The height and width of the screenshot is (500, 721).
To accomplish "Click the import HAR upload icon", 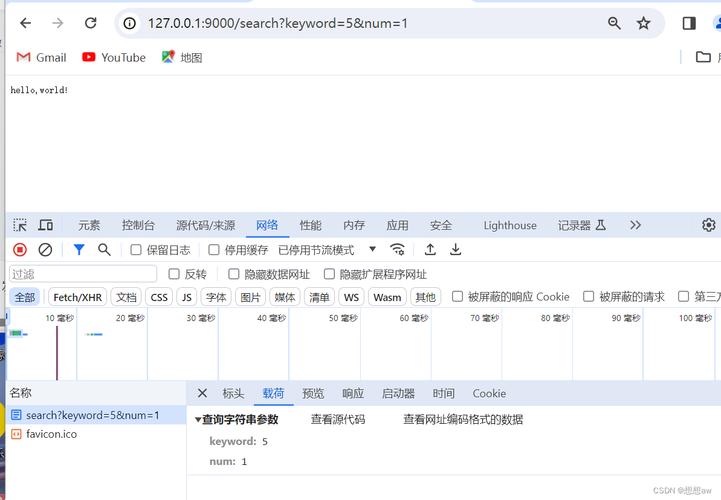I will click(x=430, y=250).
